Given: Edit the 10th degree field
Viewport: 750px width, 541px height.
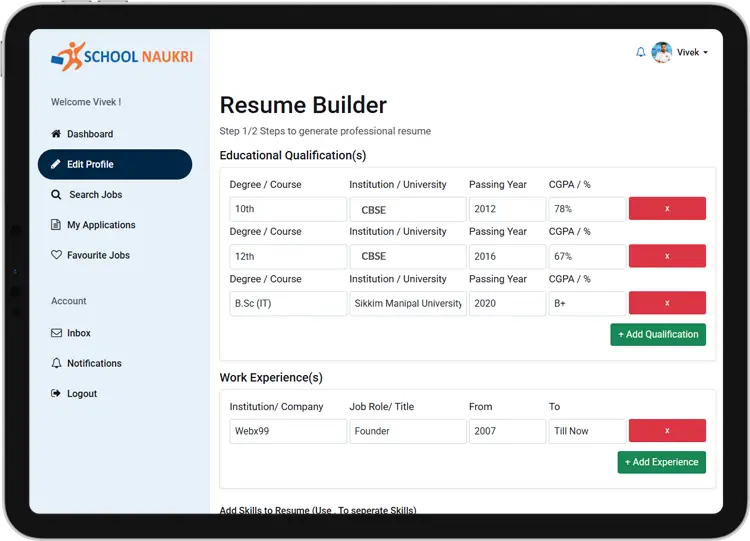Looking at the screenshot, I should click(288, 209).
